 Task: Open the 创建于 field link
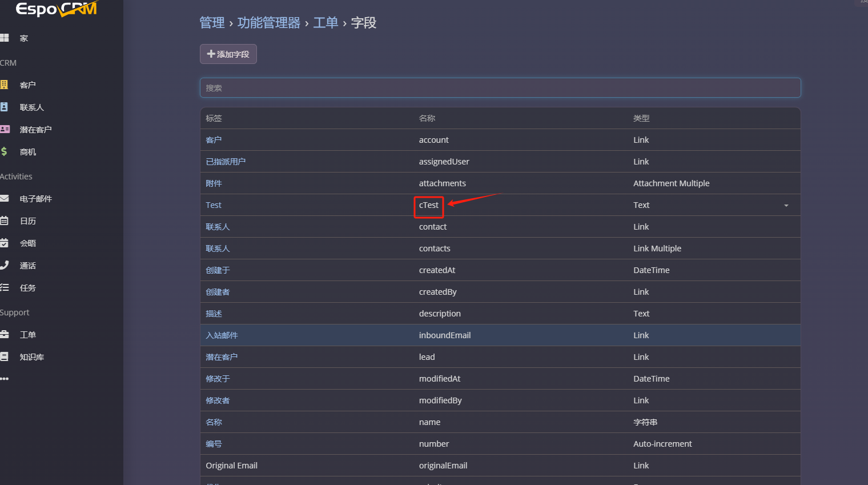218,270
